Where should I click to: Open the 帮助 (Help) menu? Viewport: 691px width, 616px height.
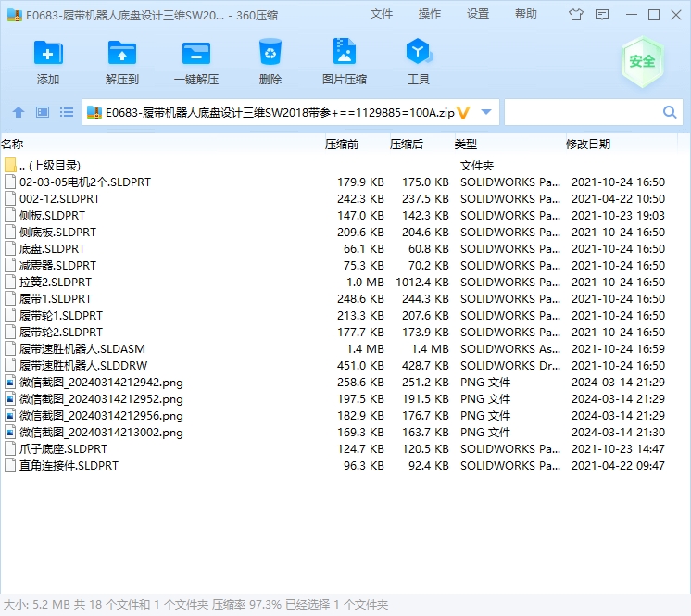[526, 14]
